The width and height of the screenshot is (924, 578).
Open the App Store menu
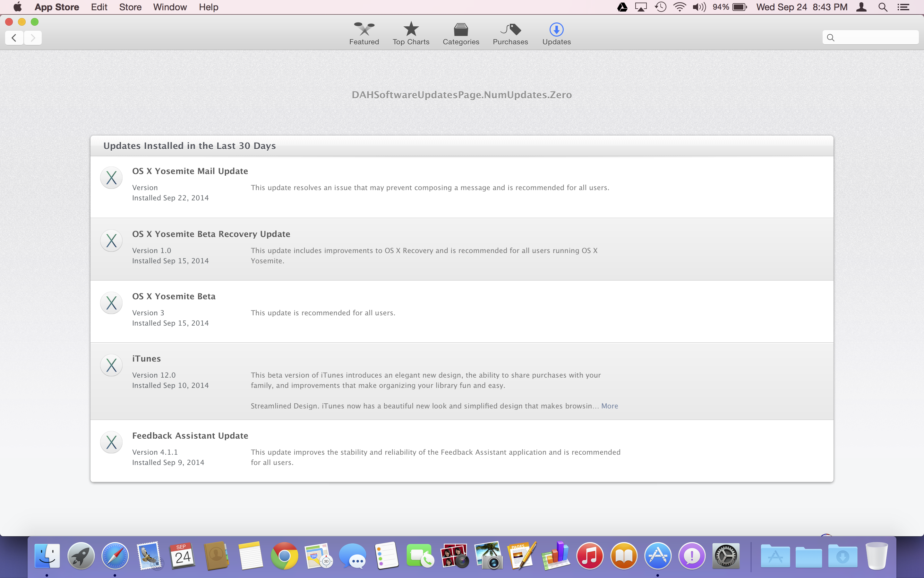[57, 7]
